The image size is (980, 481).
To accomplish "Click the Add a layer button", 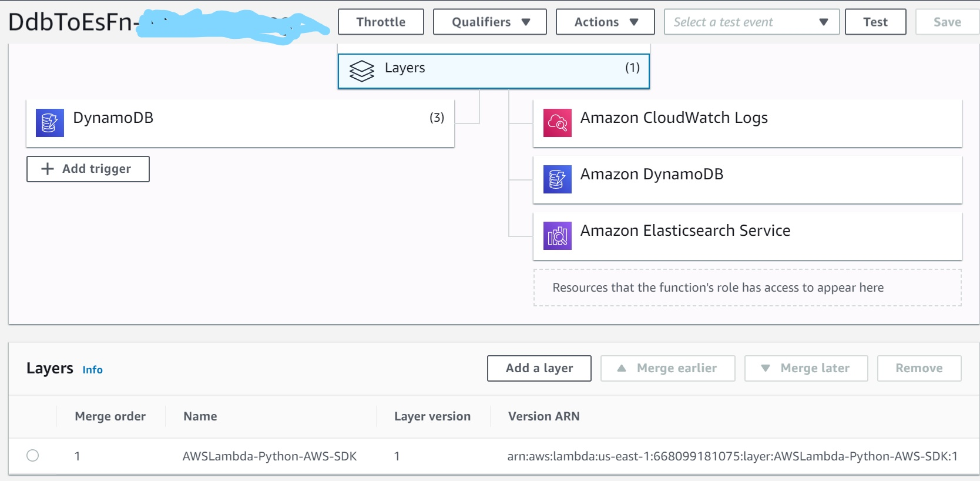I will (x=539, y=368).
